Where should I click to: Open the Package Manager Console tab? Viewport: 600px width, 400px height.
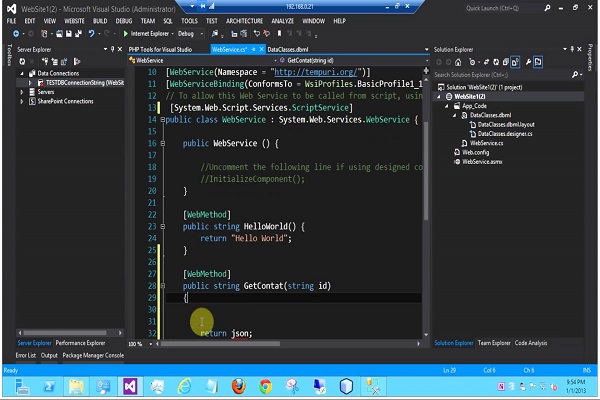(93, 356)
